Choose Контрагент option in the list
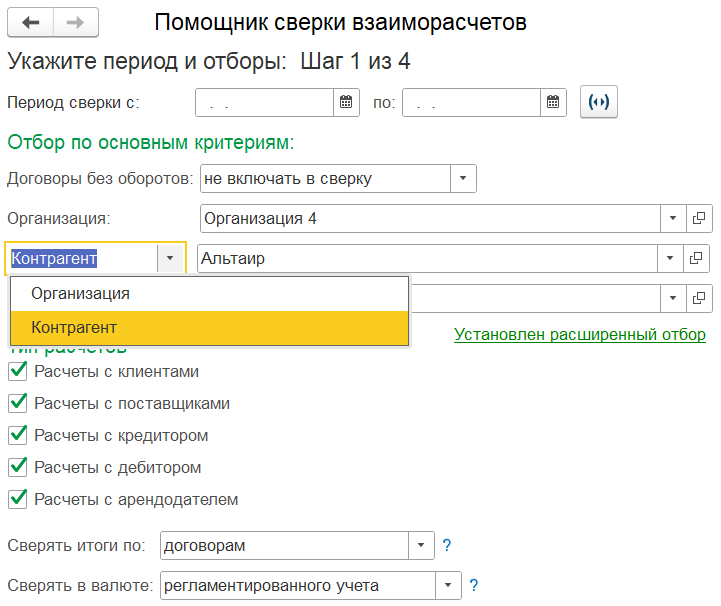Image resolution: width=721 pixels, height=606 pixels. pyautogui.click(x=74, y=327)
